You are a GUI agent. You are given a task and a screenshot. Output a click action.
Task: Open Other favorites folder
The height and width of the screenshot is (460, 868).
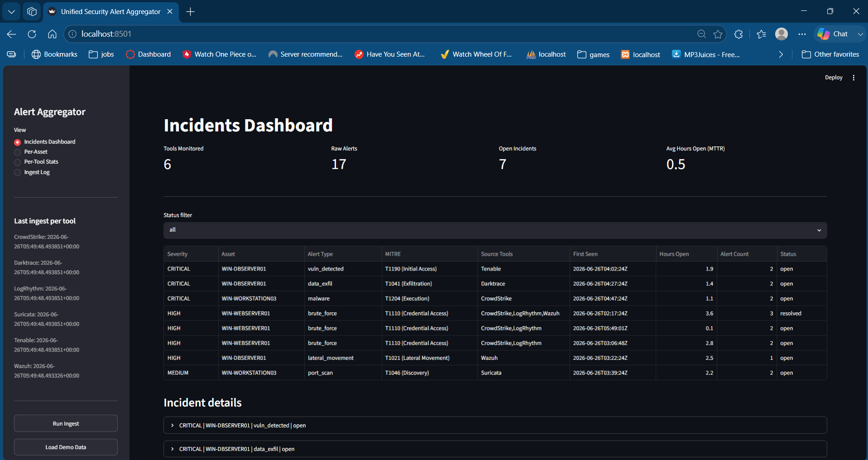pos(830,54)
